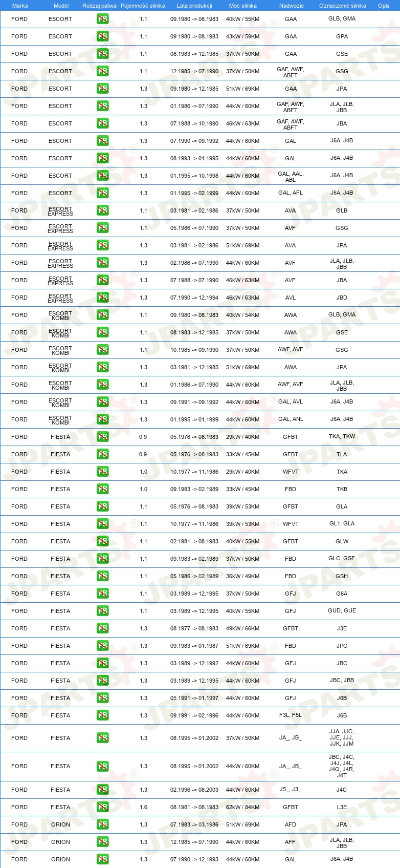This screenshot has height=868, width=400.
Task: Click the production years 02.1996 -> 08.2003
Action: [194, 790]
